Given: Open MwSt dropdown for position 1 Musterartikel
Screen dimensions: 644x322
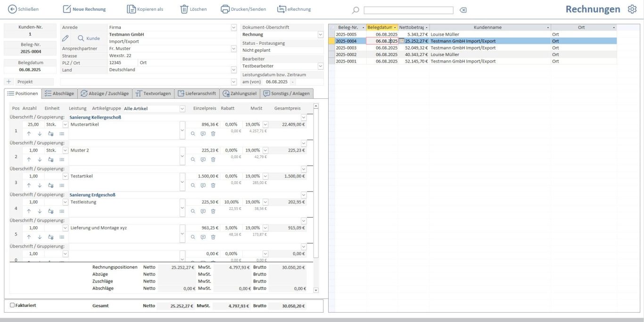Looking at the screenshot, I should point(265,124).
